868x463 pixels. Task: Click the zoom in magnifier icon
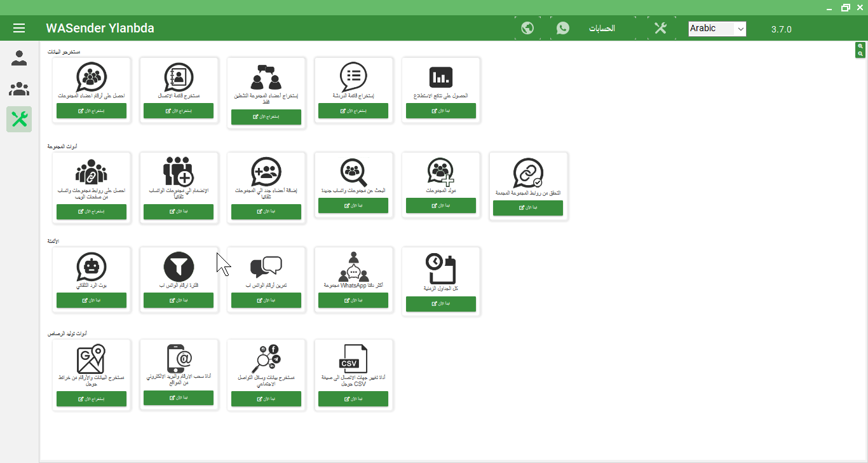tap(860, 46)
